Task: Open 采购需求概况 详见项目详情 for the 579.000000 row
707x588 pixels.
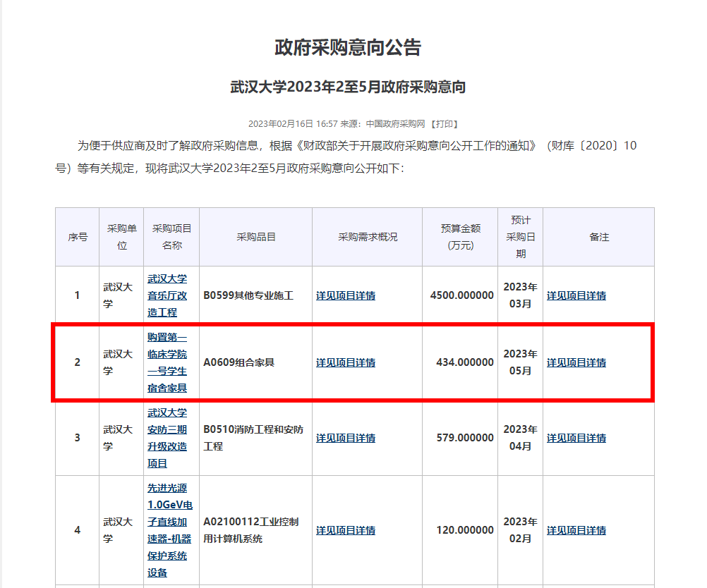Action: [346, 438]
